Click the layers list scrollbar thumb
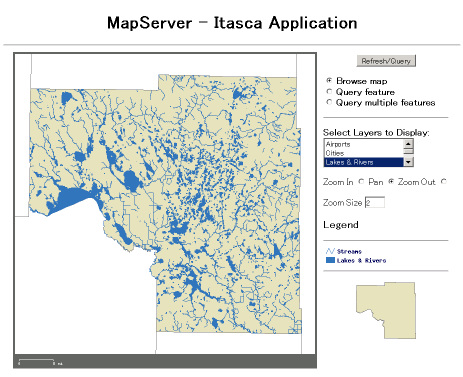 point(408,151)
